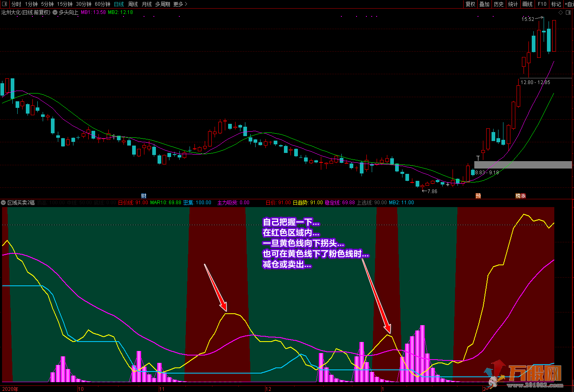Switch to the 月线 monthly chart
Viewport: 574px width, 392px height.
coord(147,4)
